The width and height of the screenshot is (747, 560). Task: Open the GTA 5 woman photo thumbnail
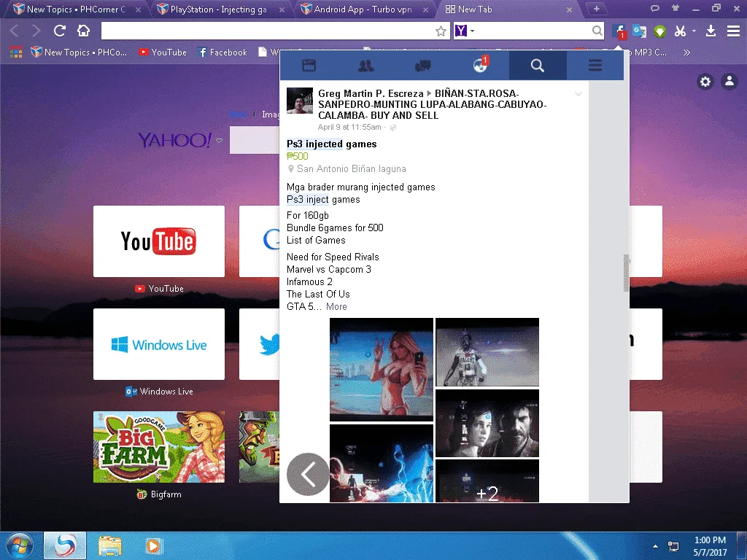381,370
